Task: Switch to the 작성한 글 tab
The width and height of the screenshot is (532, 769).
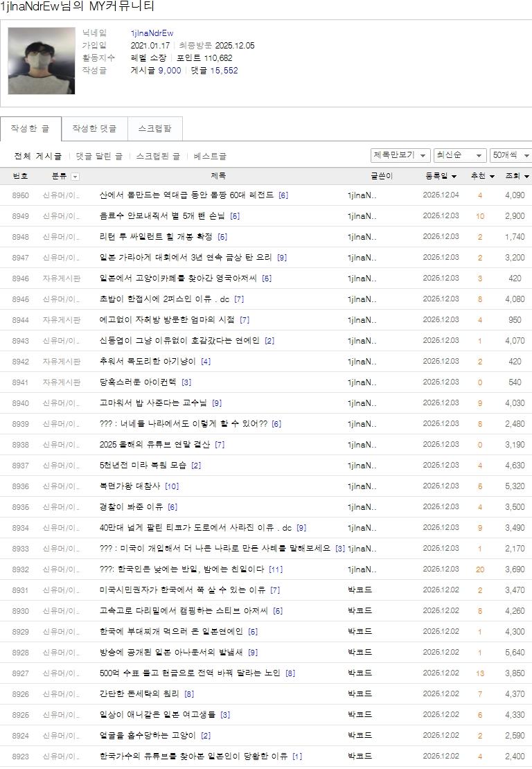Action: pos(30,128)
